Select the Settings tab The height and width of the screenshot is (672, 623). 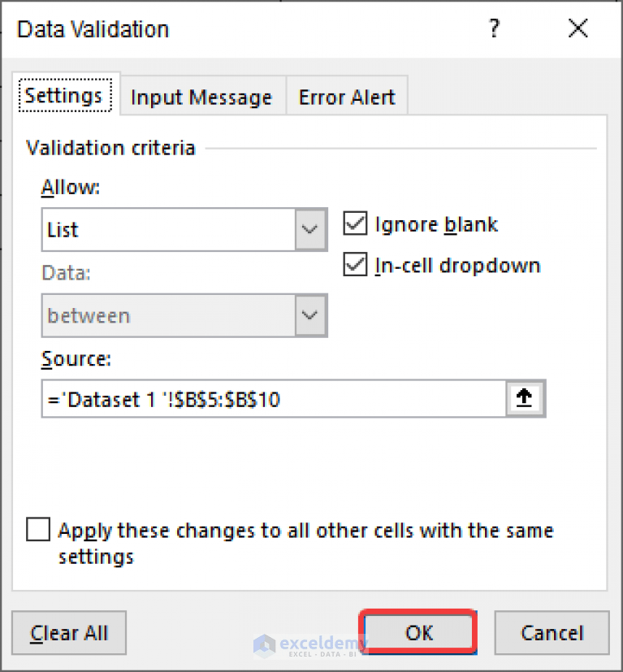pyautogui.click(x=65, y=95)
